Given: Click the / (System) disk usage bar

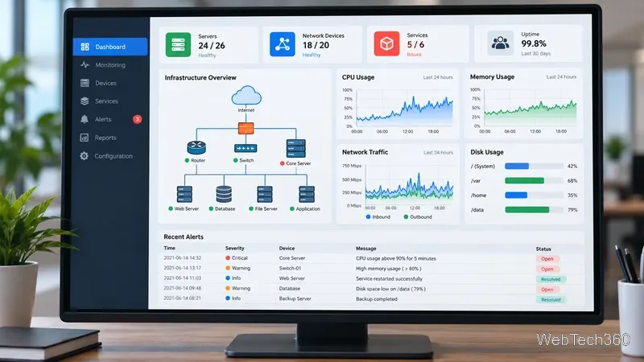Looking at the screenshot, I should (x=534, y=167).
